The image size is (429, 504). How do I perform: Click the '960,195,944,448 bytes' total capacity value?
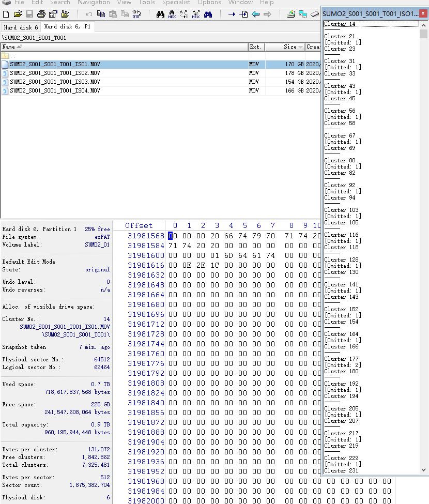[x=77, y=432]
